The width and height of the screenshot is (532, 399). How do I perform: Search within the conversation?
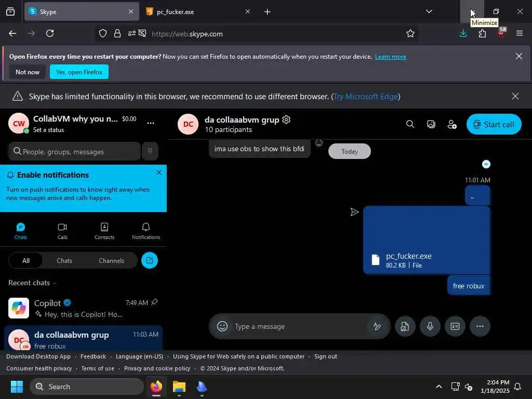pos(410,124)
